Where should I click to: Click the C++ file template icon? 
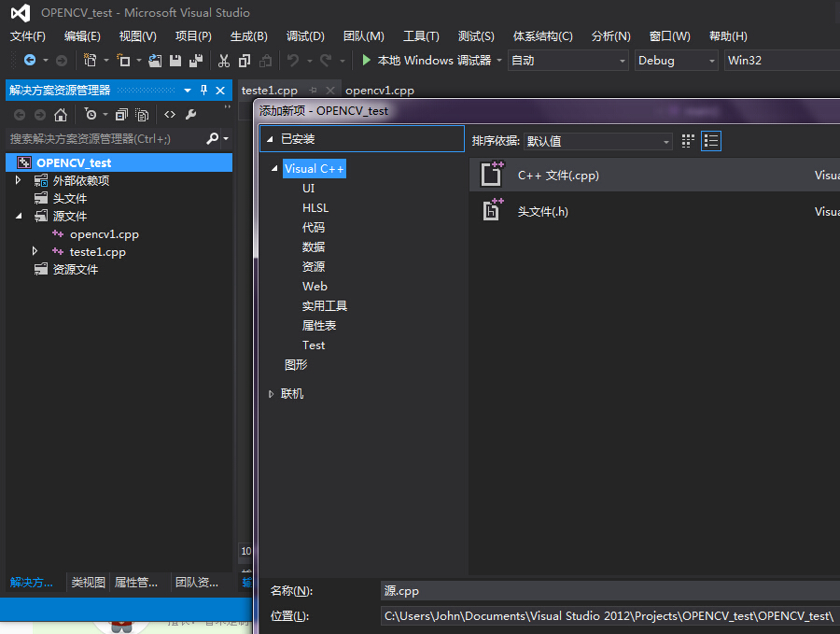click(x=492, y=175)
